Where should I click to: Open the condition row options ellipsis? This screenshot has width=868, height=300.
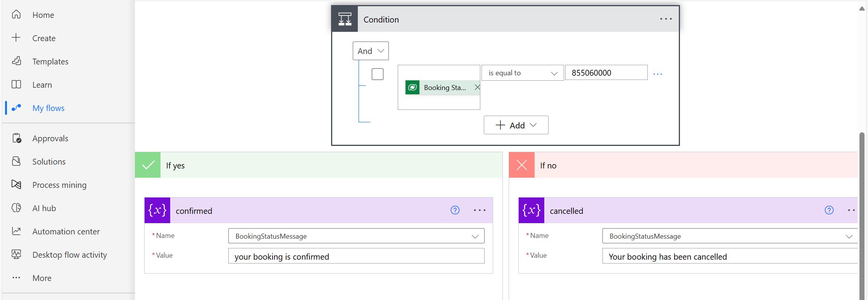point(657,74)
